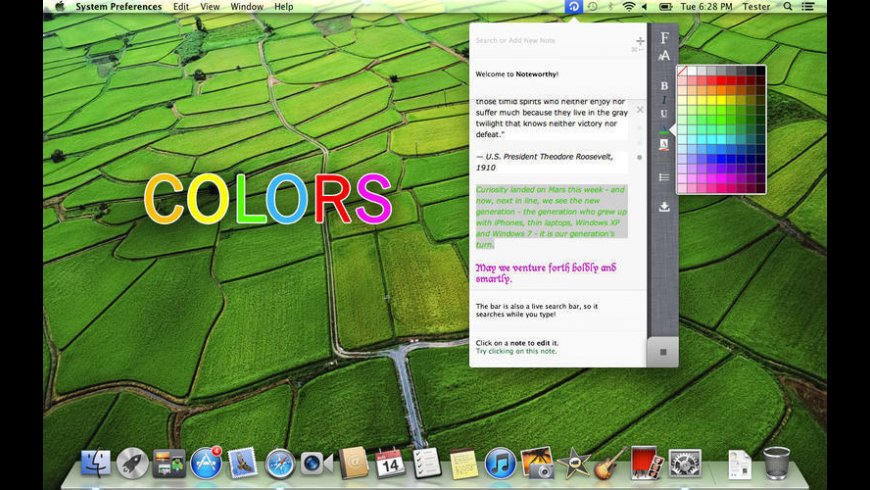
Task: Open the font chooser F icon
Action: click(664, 38)
